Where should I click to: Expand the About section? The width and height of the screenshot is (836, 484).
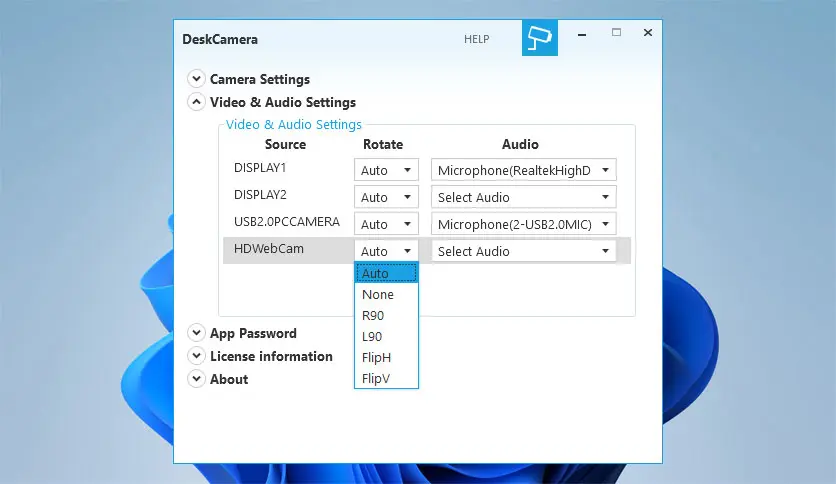click(x=196, y=379)
